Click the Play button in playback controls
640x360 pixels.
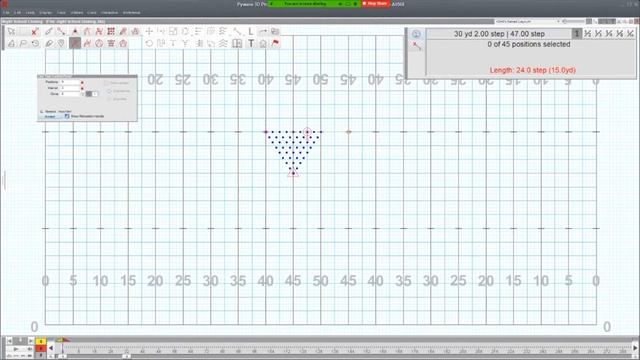tap(16, 349)
